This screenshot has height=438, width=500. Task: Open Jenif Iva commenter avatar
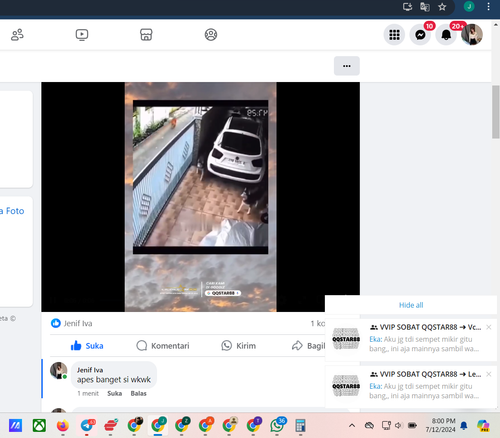pyautogui.click(x=59, y=370)
